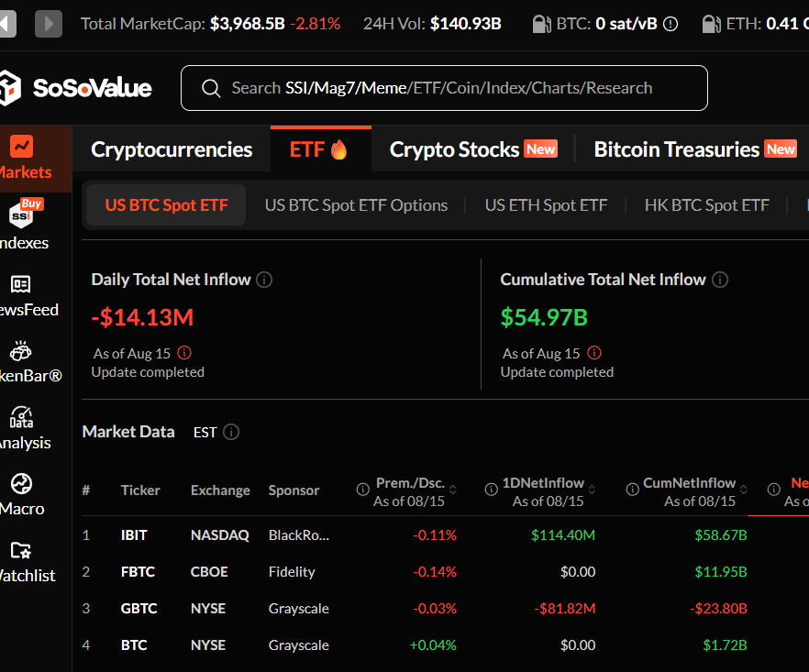Click the red alert icon beside cumulative As of Aug 15
809x672 pixels.
coord(594,353)
